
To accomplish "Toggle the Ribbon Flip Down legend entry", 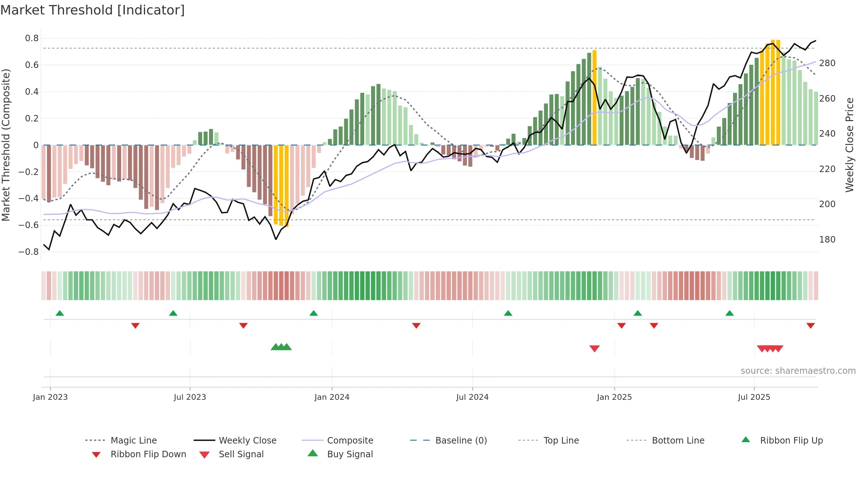I will click(x=139, y=454).
